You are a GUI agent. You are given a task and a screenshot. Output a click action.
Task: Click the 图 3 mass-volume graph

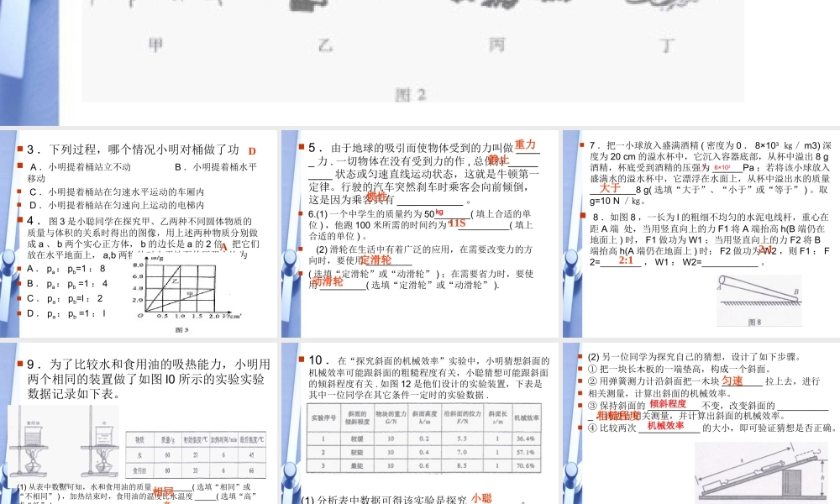186,292
